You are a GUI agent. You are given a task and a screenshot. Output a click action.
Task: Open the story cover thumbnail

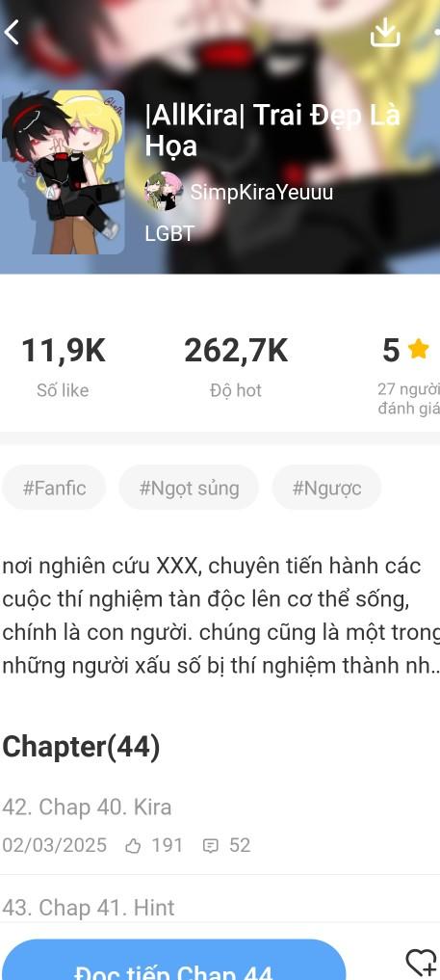pos(63,172)
